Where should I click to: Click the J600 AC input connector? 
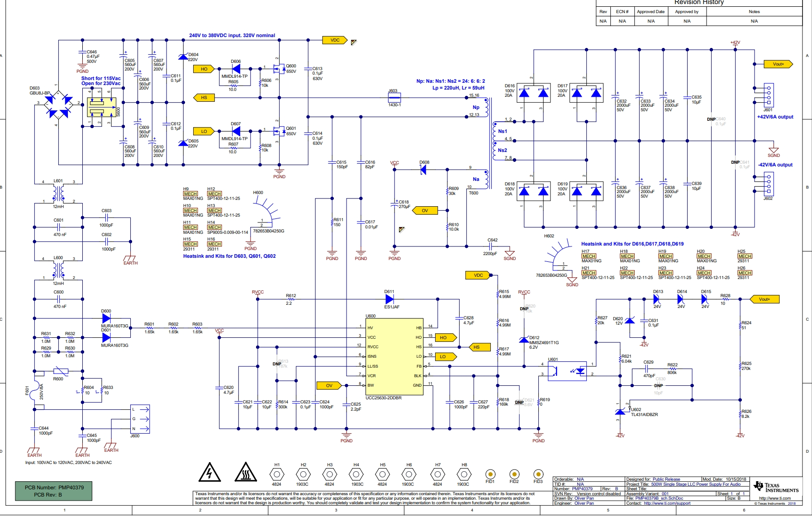140,419
